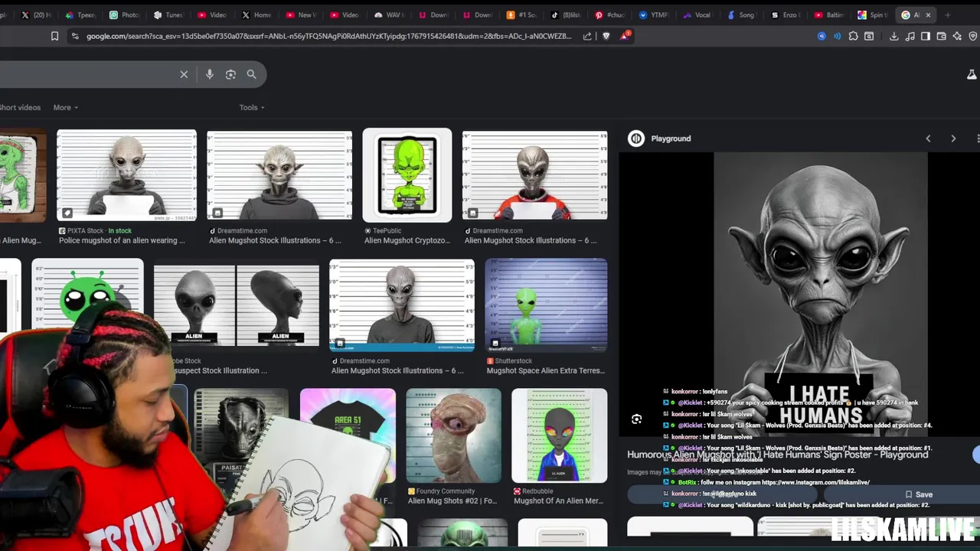Share this page icon in address bar

pyautogui.click(x=587, y=36)
